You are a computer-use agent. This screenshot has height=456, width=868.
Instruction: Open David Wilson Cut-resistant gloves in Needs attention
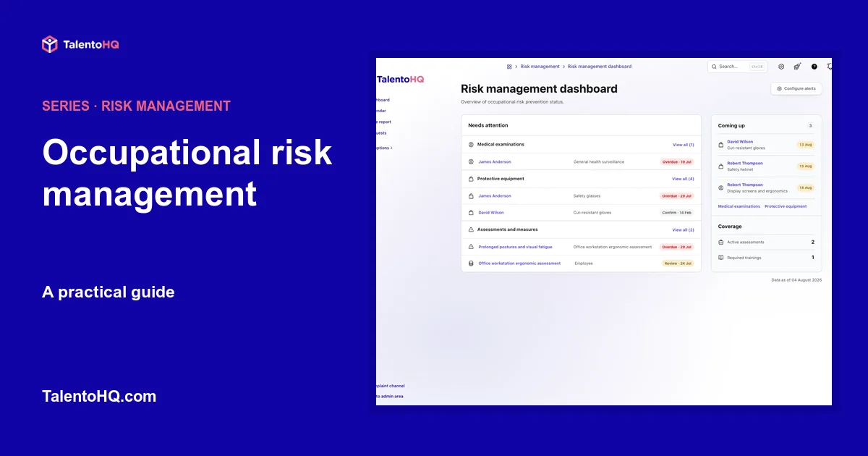coord(491,213)
